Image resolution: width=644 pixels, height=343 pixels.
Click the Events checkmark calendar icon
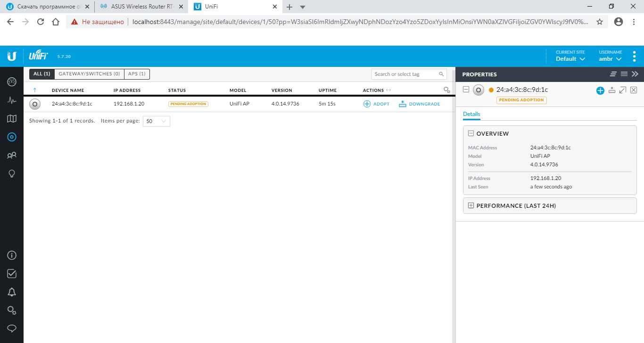point(12,274)
